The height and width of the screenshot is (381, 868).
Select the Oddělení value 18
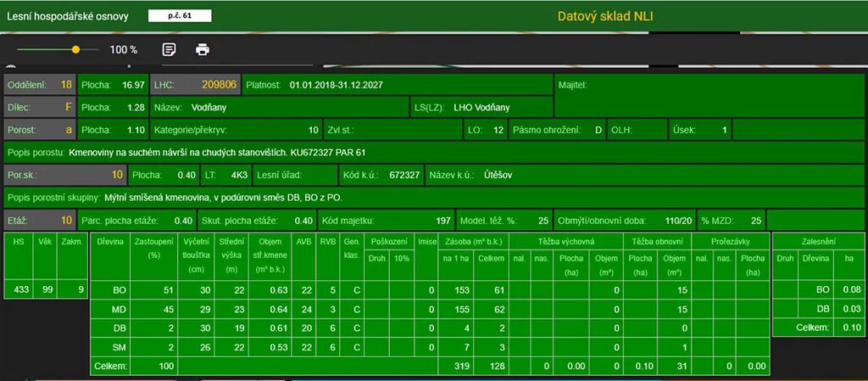66,86
